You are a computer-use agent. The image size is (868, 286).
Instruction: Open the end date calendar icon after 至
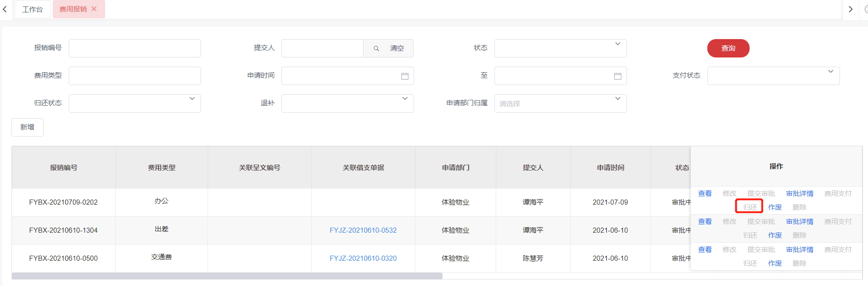pos(617,76)
